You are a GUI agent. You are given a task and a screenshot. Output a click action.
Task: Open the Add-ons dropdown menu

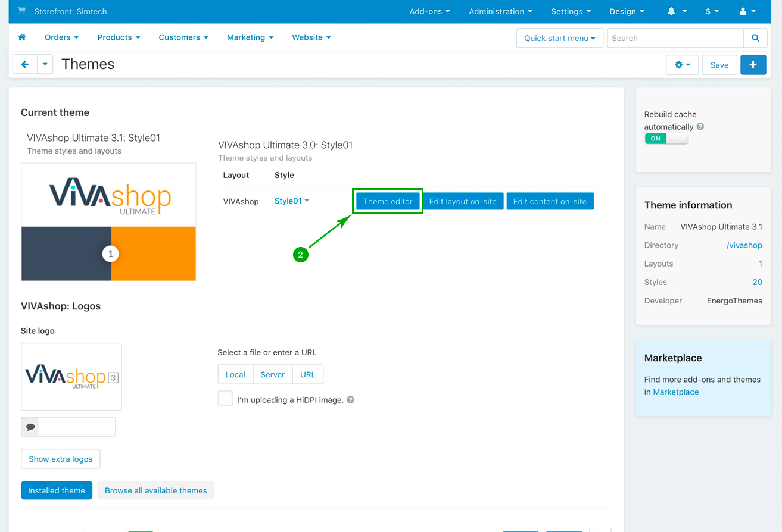coord(429,11)
